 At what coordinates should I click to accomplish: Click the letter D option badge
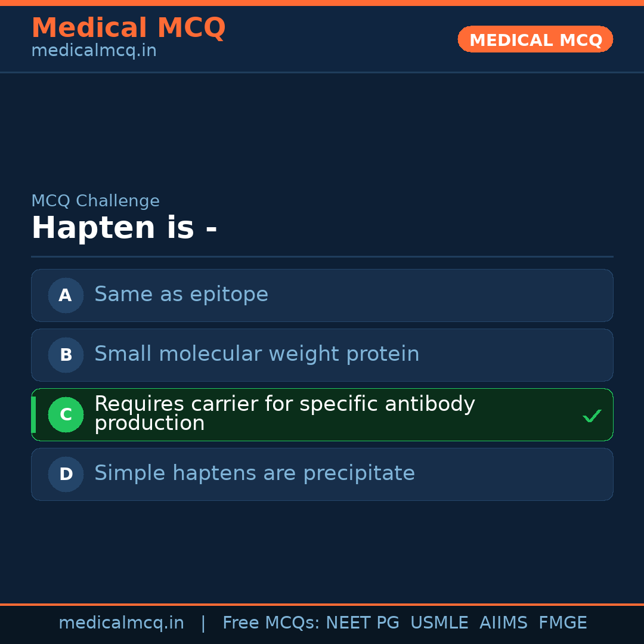click(66, 474)
